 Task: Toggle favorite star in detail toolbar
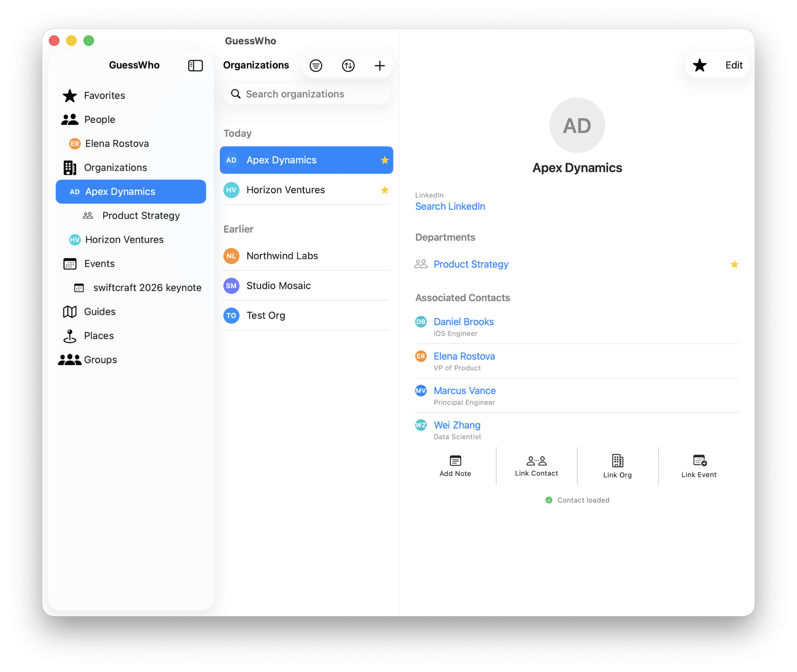coord(700,65)
